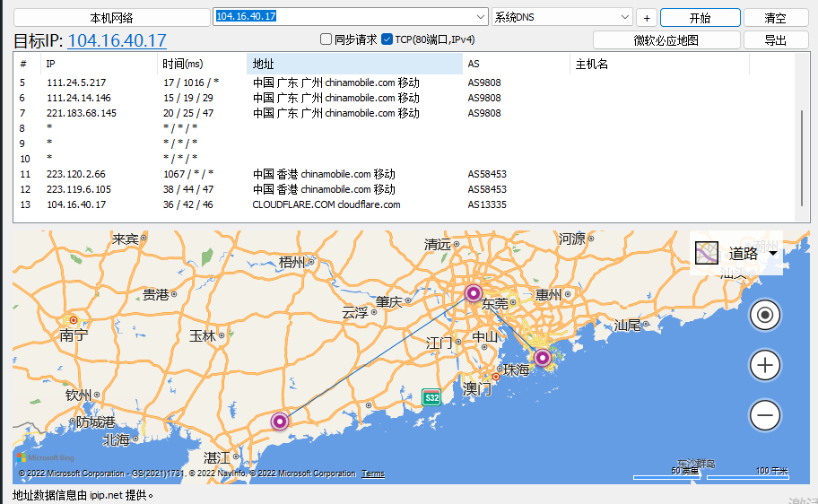Click the 珠海 city label on map

(517, 369)
